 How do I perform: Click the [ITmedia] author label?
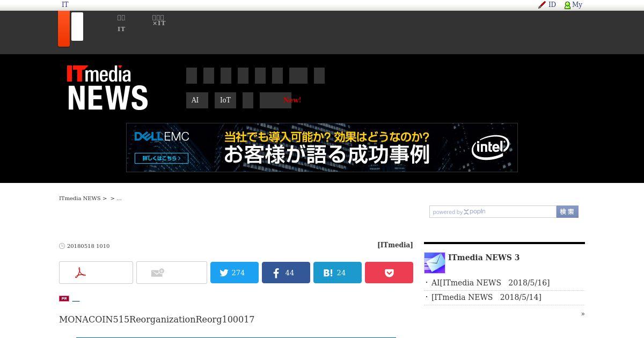(395, 245)
